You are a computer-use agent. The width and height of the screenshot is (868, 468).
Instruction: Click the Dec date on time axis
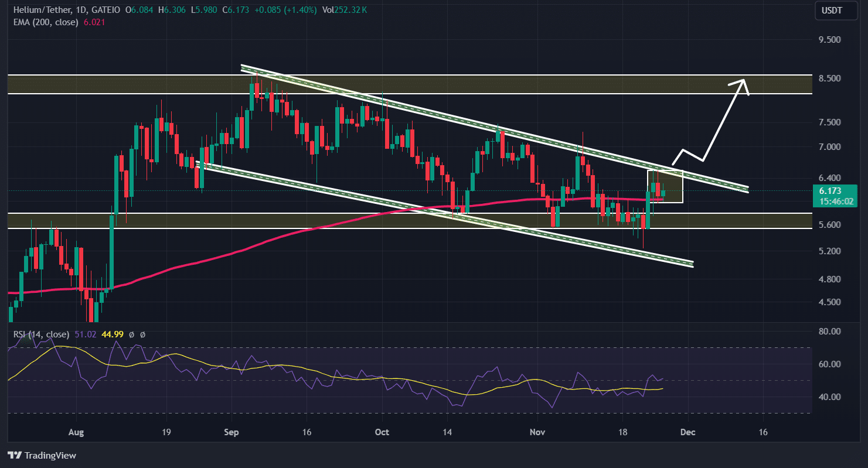click(x=687, y=432)
